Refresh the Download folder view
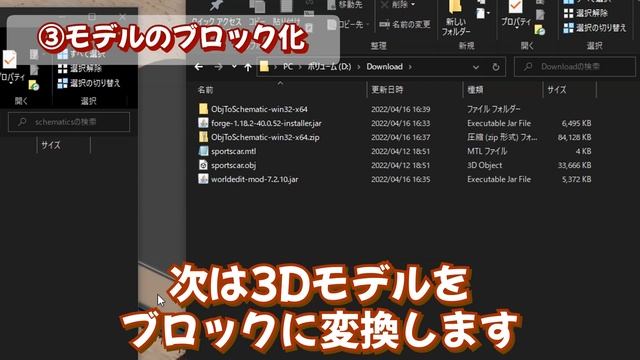 click(x=496, y=67)
